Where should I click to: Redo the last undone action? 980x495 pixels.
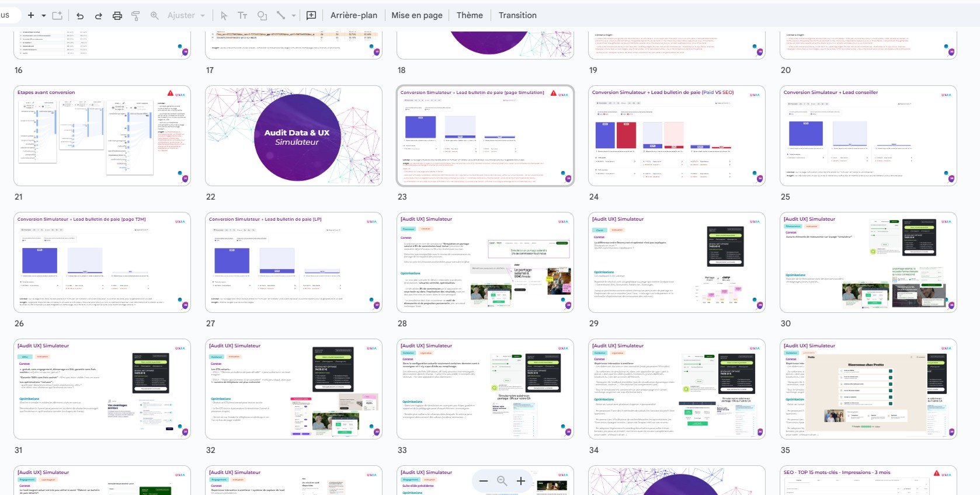(98, 16)
